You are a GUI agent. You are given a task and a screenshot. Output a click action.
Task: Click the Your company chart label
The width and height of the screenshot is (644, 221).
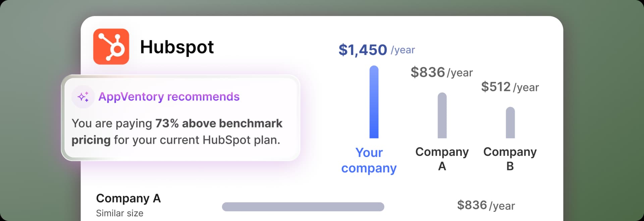click(369, 160)
